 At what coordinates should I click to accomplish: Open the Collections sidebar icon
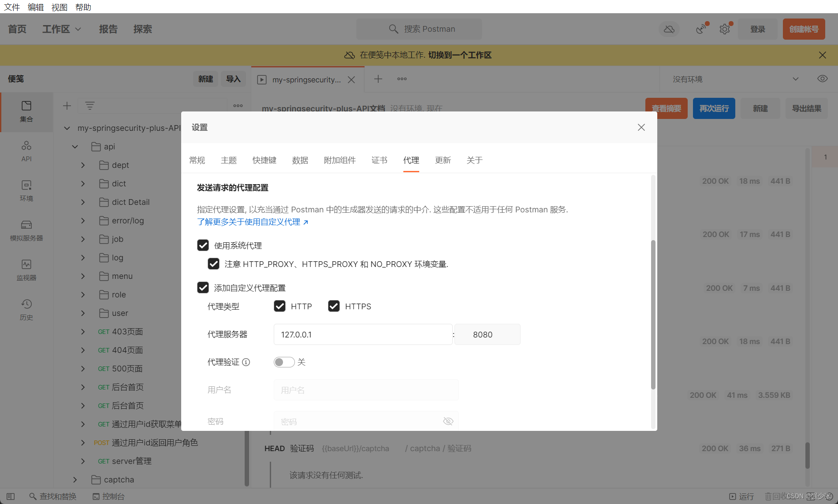coord(26,112)
